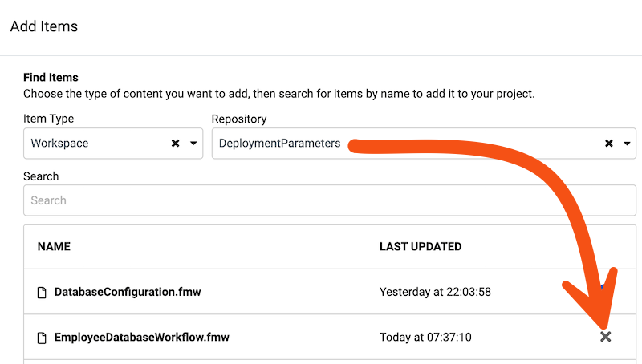Image resolution: width=642 pixels, height=364 pixels.
Task: Click the DeploymentParameters repository field
Action: point(424,144)
